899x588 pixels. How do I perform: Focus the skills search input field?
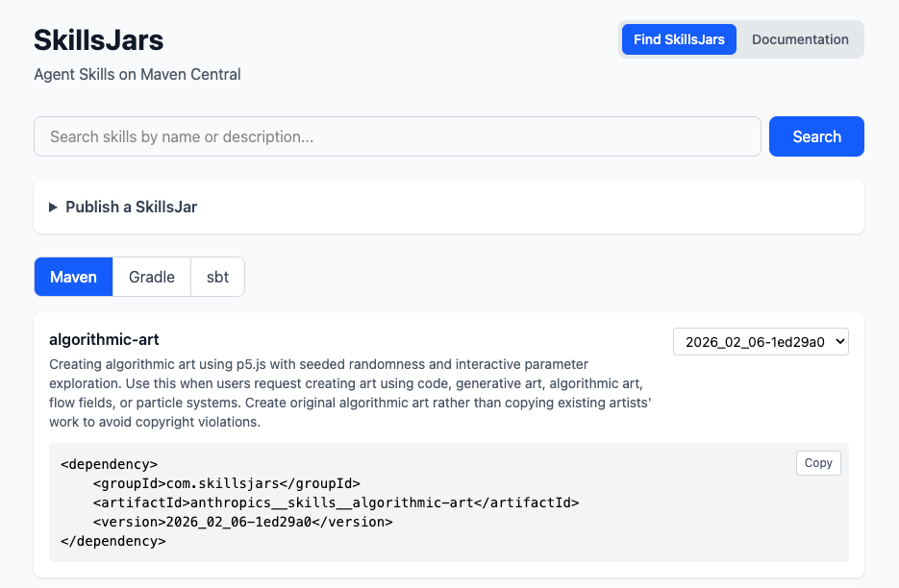pos(397,136)
